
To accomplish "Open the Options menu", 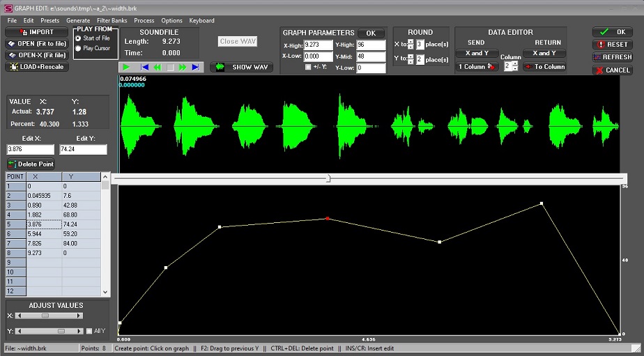I will click(x=171, y=20).
